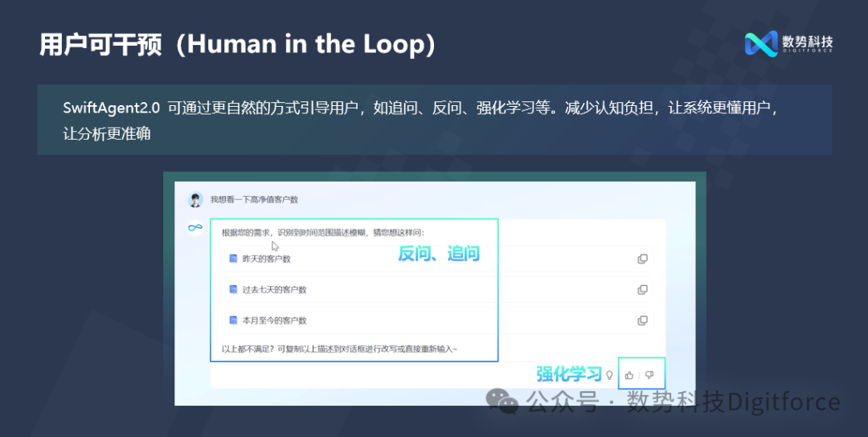Image resolution: width=868 pixels, height=437 pixels.
Task: Click the hint text 以上都不满足？
Action: click(x=248, y=349)
